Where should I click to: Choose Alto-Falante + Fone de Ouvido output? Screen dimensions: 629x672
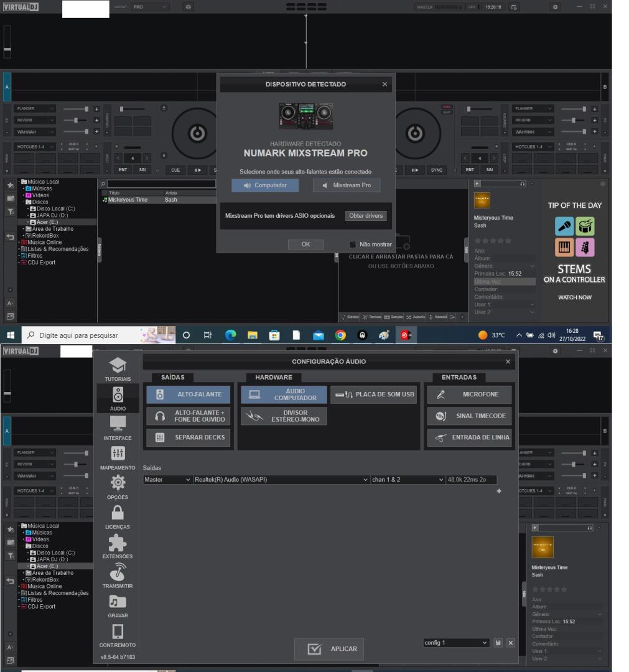(188, 416)
